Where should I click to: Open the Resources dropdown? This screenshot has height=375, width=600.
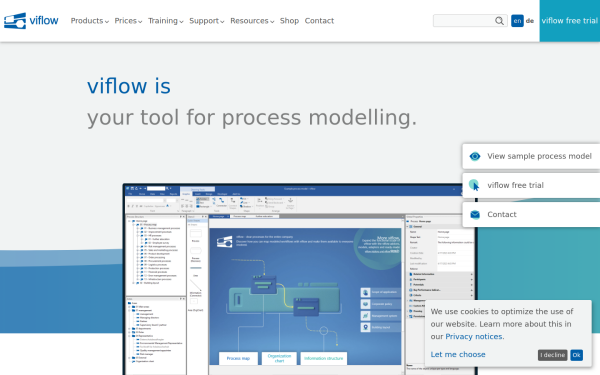(252, 21)
